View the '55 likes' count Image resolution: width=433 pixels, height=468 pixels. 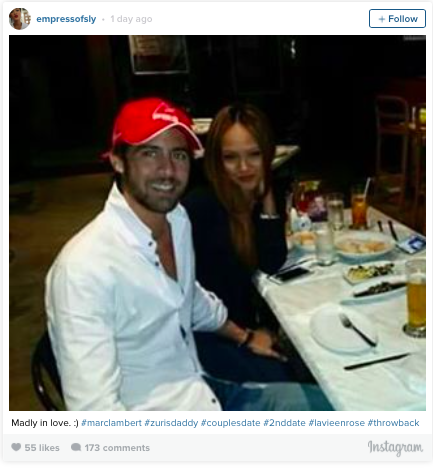[x=42, y=448]
